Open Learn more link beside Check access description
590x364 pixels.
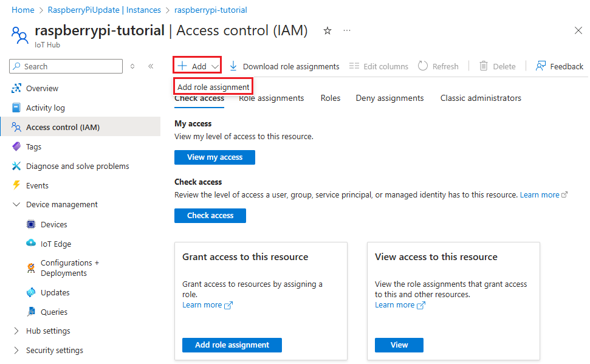tap(543, 195)
